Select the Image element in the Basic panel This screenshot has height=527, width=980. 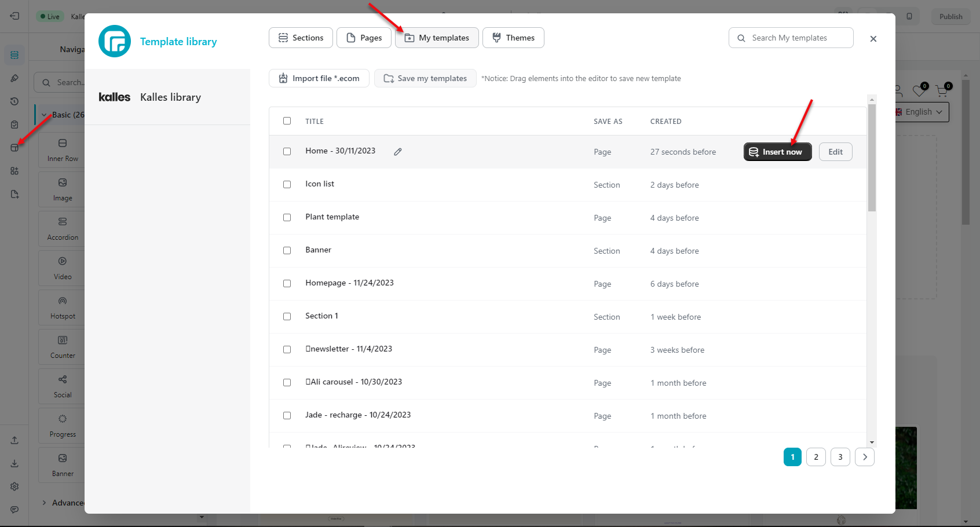point(61,189)
